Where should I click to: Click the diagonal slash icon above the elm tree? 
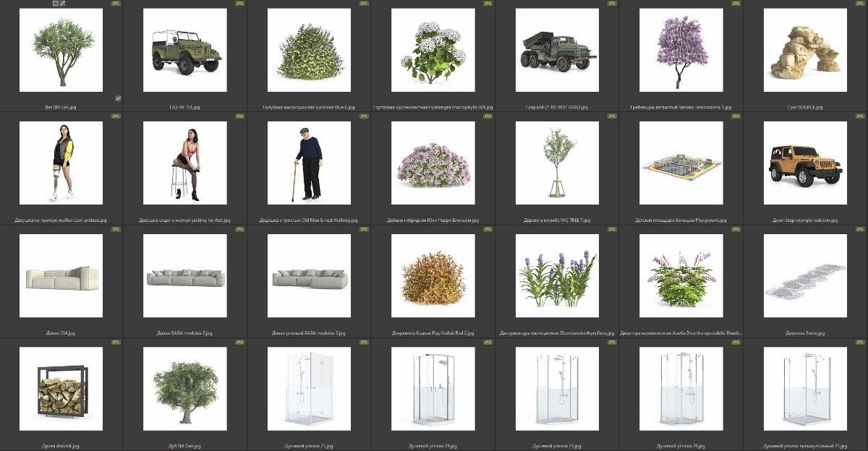63,4
